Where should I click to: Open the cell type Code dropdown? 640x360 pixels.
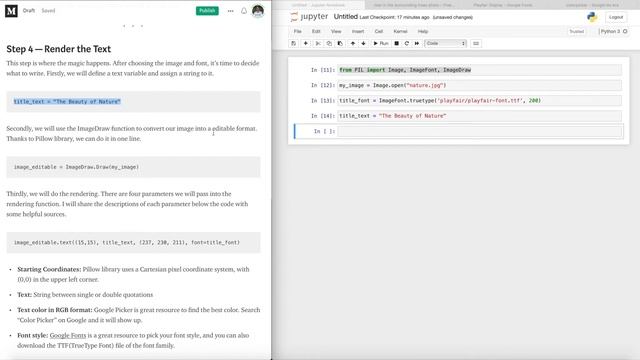(445, 43)
